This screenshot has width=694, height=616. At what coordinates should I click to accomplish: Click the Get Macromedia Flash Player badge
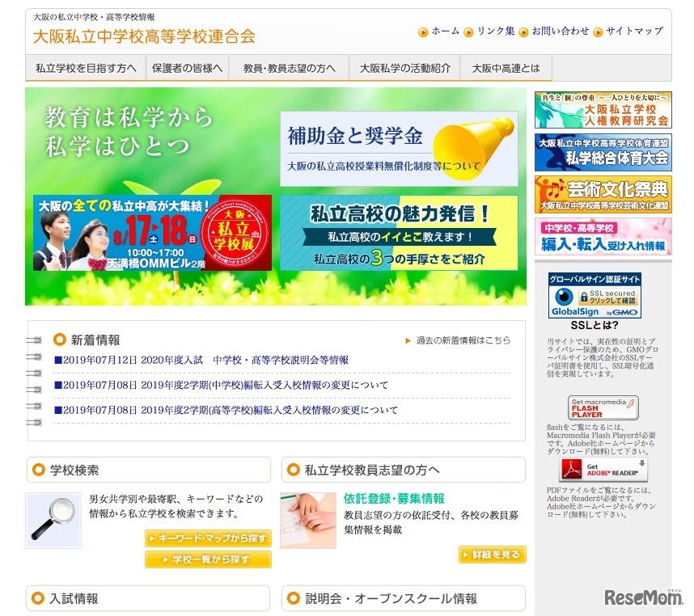(603, 407)
